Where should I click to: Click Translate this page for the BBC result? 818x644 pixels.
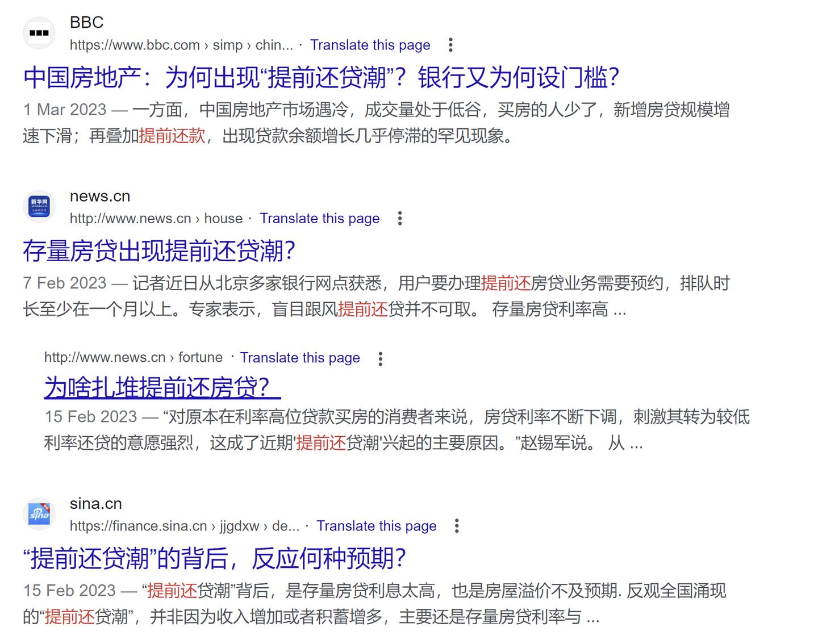click(369, 45)
